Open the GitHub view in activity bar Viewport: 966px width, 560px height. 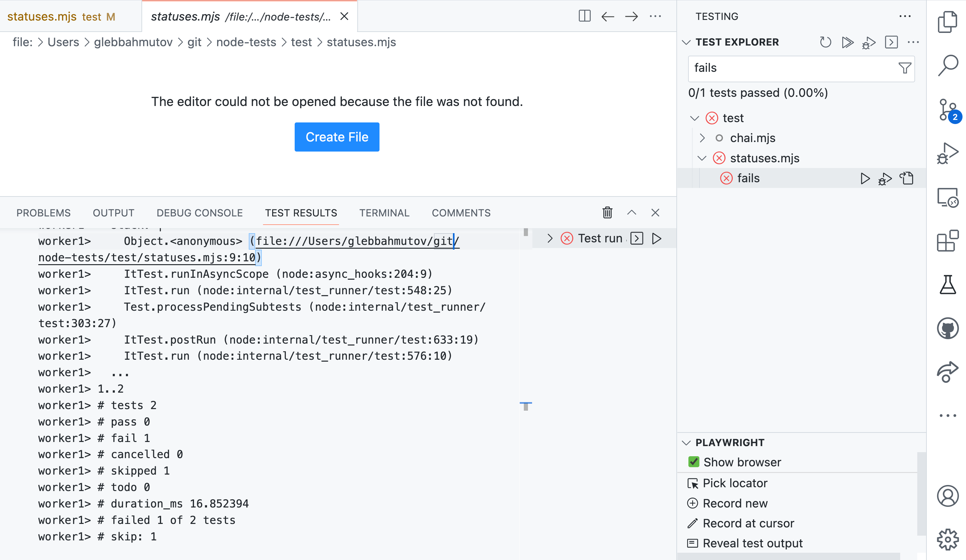point(948,328)
